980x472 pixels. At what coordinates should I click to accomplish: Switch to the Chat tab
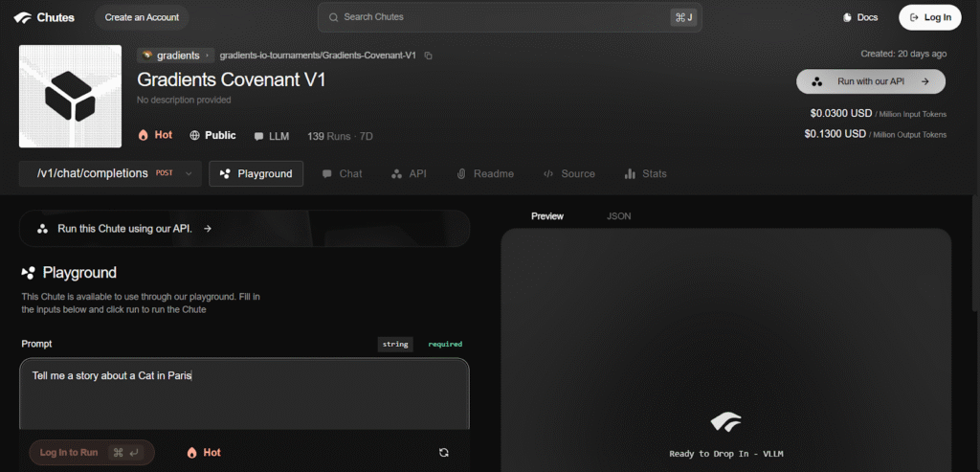click(x=342, y=173)
